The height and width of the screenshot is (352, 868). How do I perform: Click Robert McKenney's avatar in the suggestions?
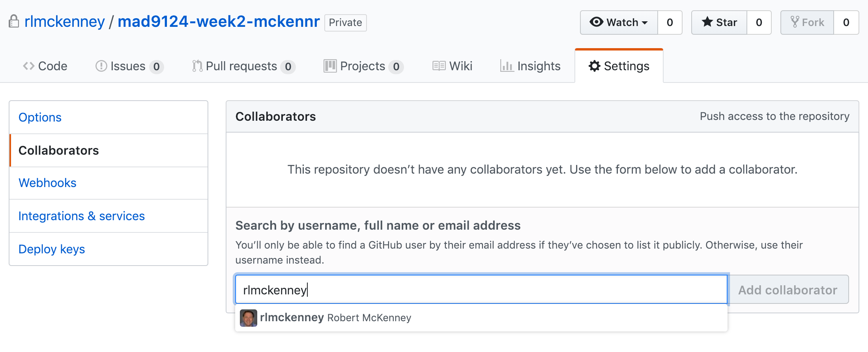(x=248, y=318)
